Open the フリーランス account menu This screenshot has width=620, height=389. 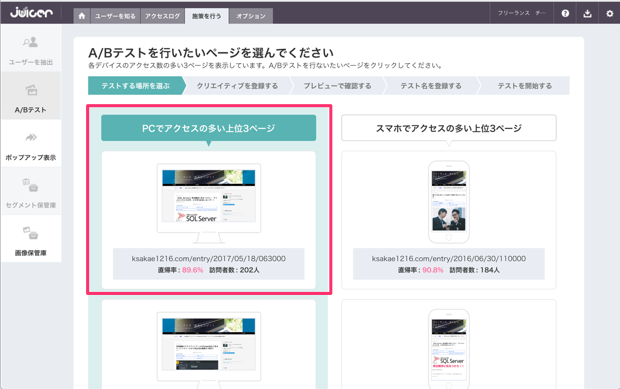pyautogui.click(x=522, y=13)
